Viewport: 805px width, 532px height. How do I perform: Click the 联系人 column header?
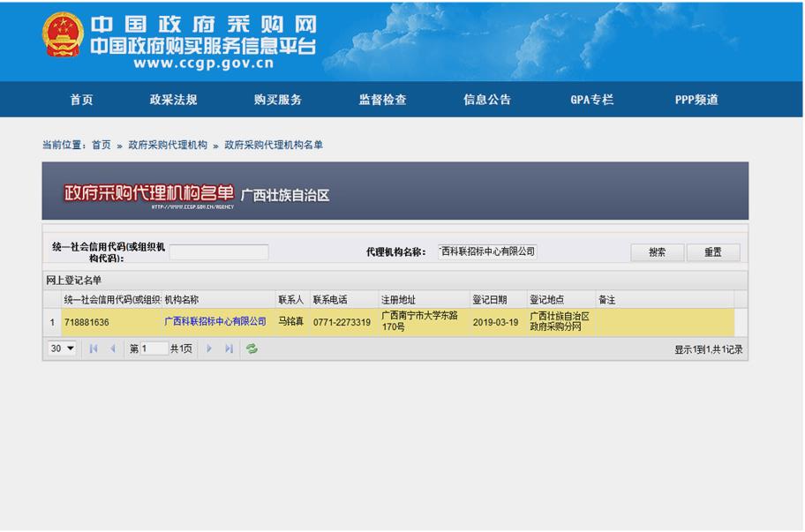click(293, 300)
